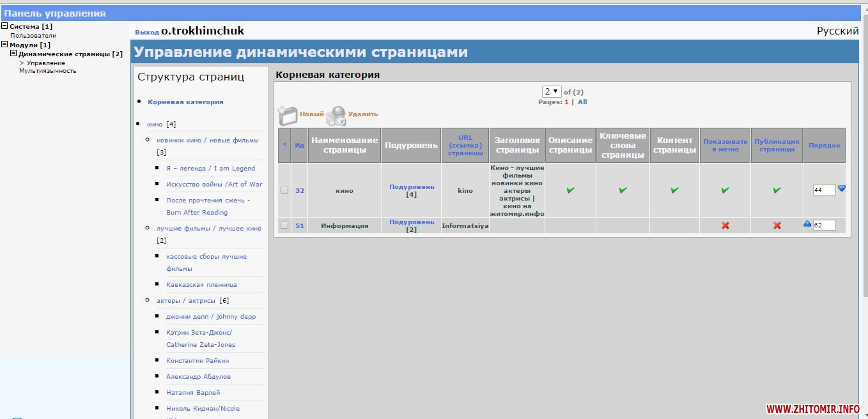Screen dimensions: 868x419
Task: Click green check under Показывать в меню
Action: (725, 190)
